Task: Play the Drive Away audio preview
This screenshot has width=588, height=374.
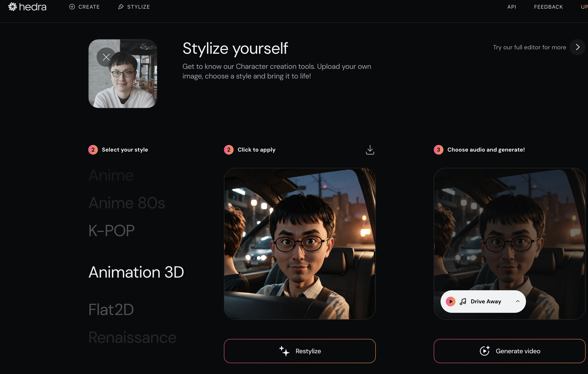Action: point(450,302)
